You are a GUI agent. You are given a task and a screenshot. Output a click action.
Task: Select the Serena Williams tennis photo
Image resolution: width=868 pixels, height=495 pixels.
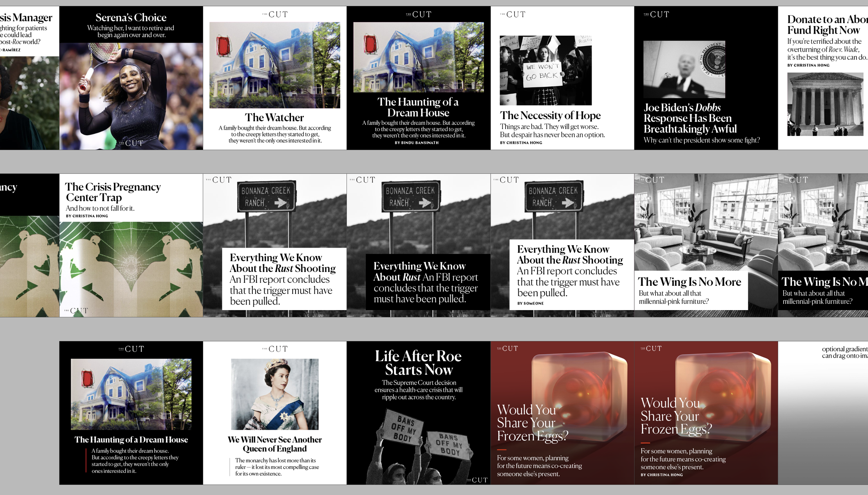pos(131,96)
